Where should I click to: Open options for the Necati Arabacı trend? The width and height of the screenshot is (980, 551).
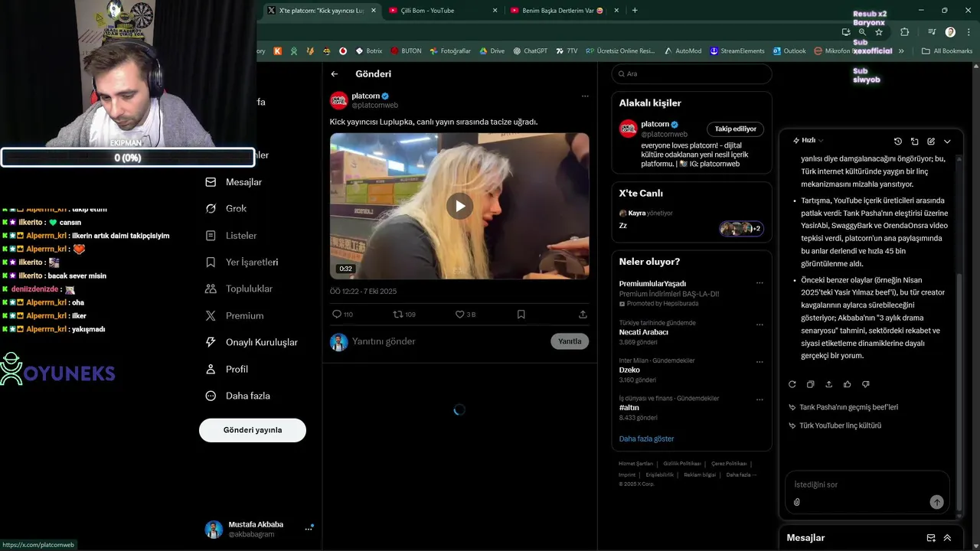pos(759,324)
